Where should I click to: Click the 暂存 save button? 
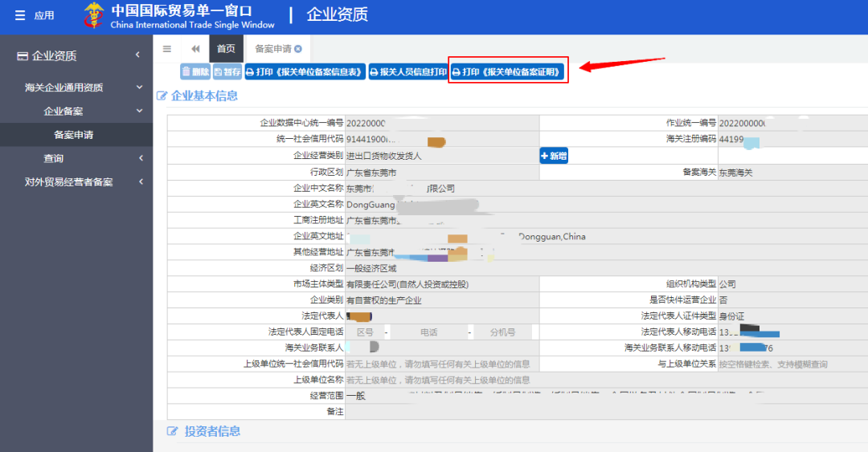point(227,72)
